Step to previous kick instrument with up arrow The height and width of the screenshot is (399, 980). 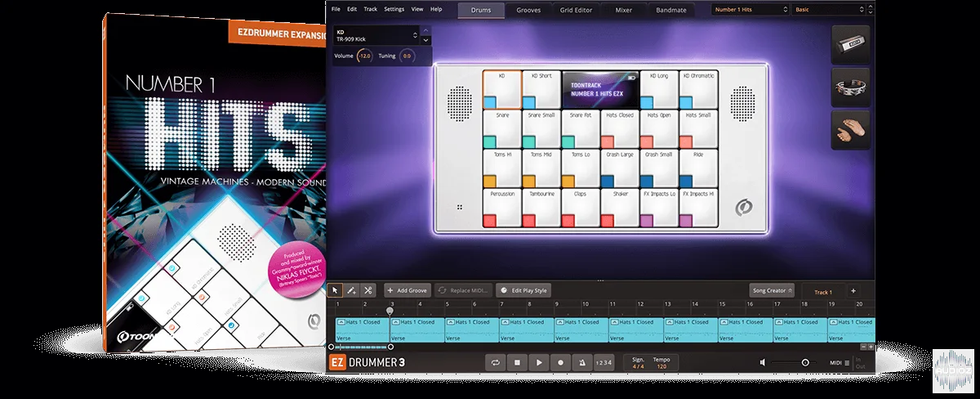(425, 31)
